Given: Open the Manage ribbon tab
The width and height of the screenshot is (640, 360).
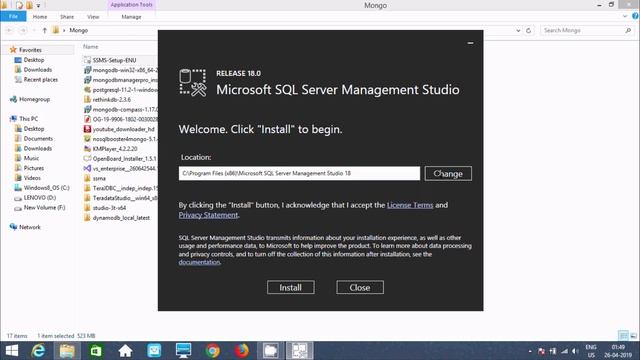Looking at the screenshot, I should pyautogui.click(x=131, y=17).
